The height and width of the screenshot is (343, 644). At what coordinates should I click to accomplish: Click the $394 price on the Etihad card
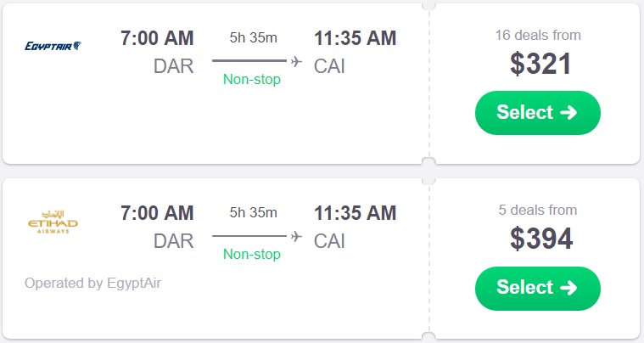click(541, 239)
